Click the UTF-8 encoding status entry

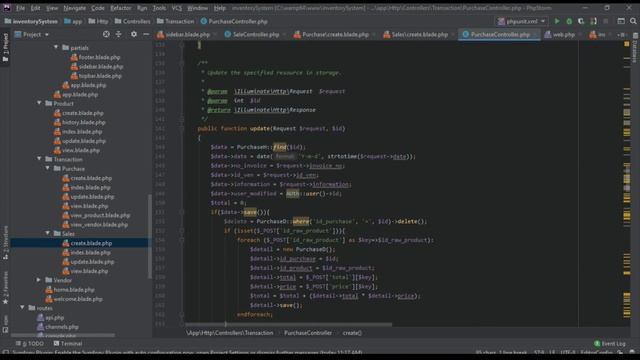click(x=567, y=352)
